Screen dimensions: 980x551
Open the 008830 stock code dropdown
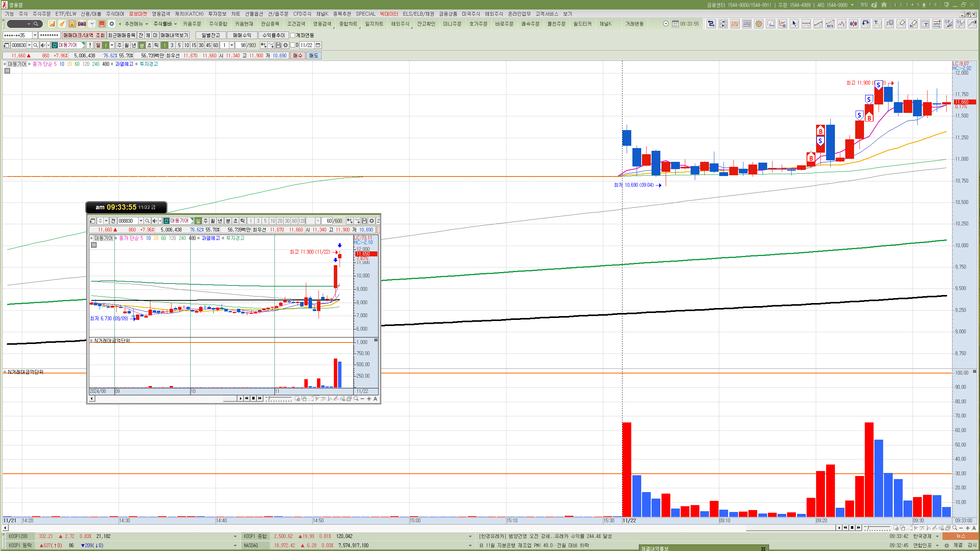tap(29, 45)
